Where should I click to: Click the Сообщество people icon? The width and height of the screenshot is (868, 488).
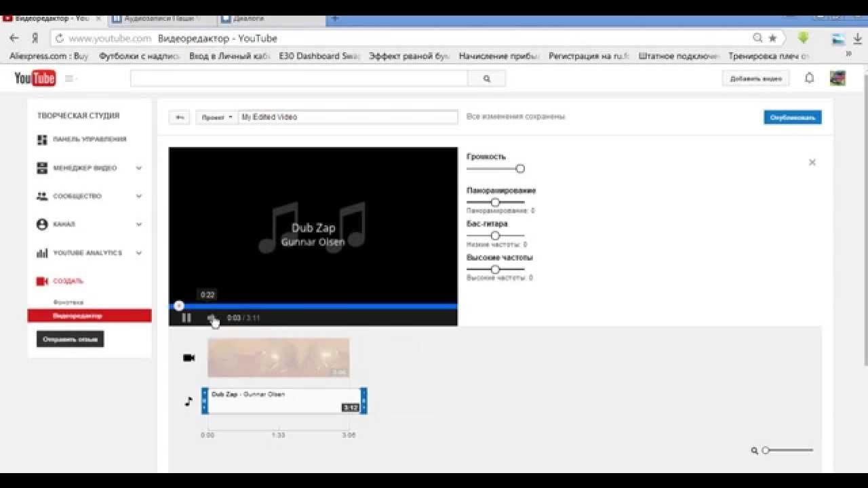(42, 196)
